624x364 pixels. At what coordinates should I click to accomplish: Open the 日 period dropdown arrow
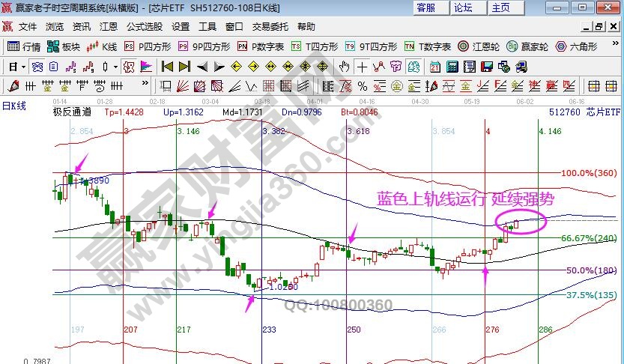[x=24, y=67]
